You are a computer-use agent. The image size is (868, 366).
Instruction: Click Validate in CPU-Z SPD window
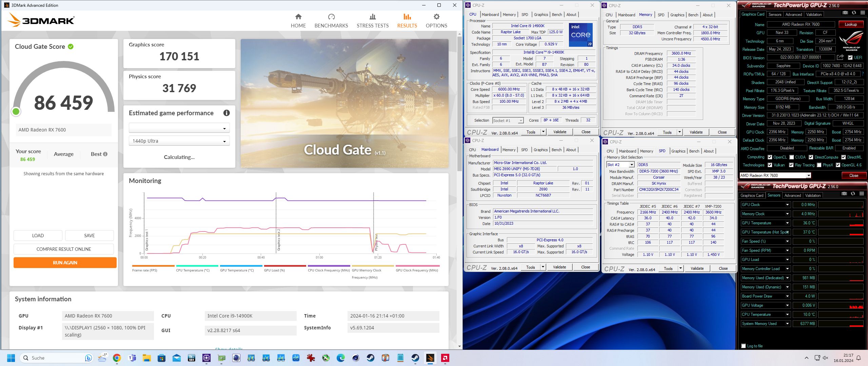[x=697, y=268]
